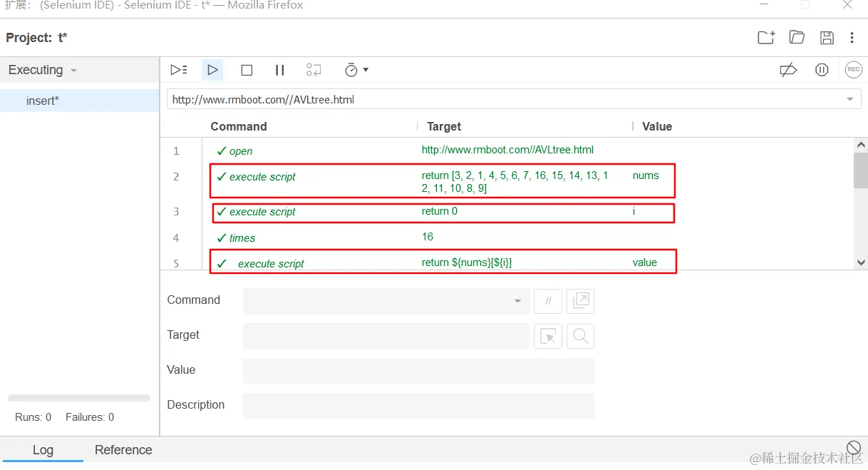Open the Command combo box dropdown
The image size is (868, 470).
point(517,301)
